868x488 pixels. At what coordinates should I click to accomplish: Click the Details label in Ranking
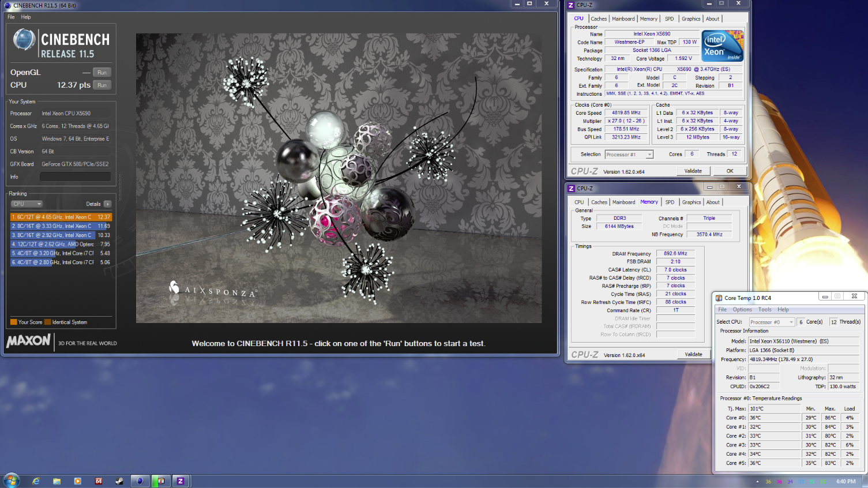pos(93,204)
